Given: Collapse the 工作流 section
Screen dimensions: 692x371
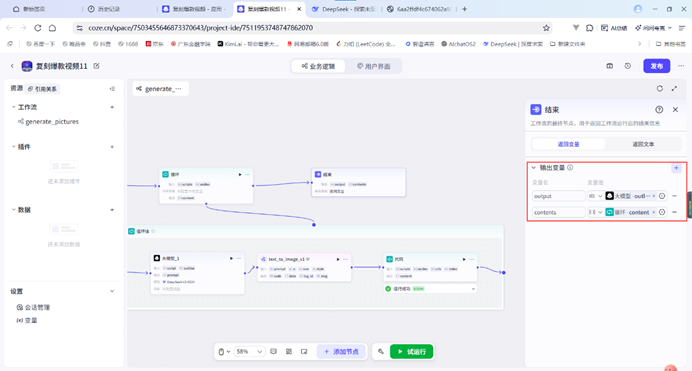Looking at the screenshot, I should click(x=13, y=107).
